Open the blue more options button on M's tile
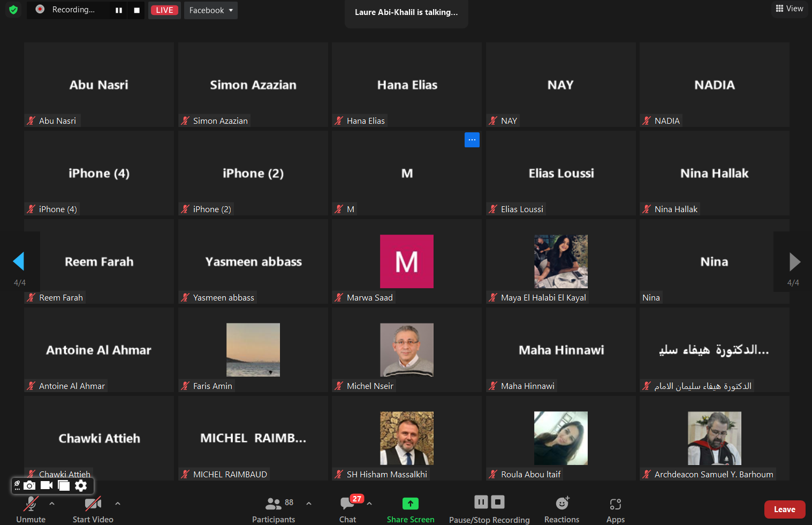 click(x=472, y=140)
